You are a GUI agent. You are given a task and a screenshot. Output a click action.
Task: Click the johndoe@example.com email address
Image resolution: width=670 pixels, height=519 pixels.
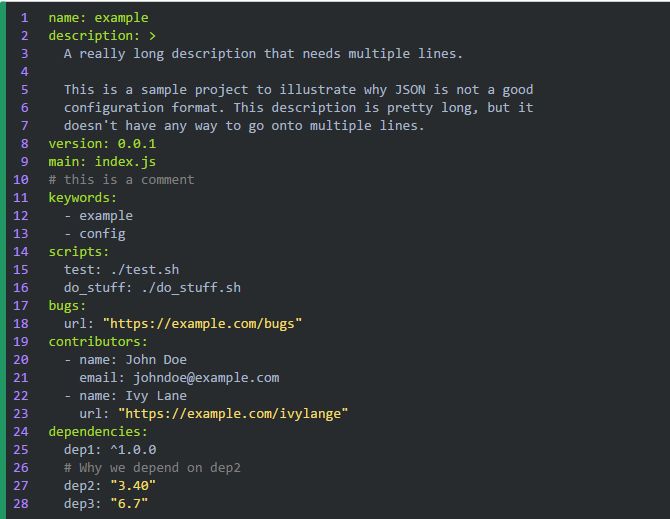(x=206, y=377)
